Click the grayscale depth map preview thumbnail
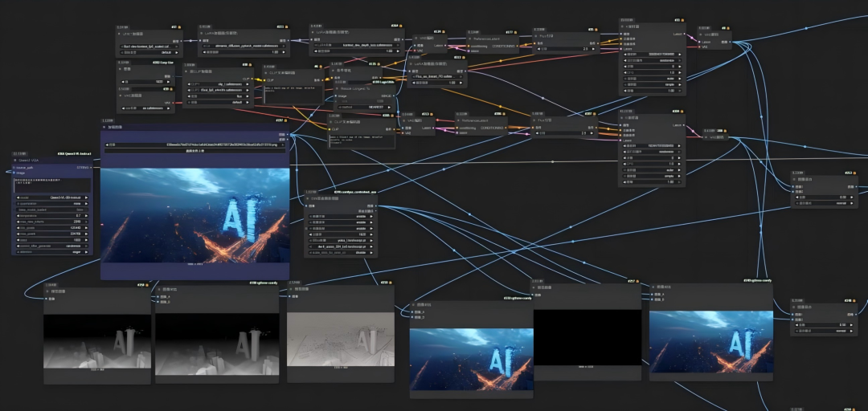 (x=97, y=340)
